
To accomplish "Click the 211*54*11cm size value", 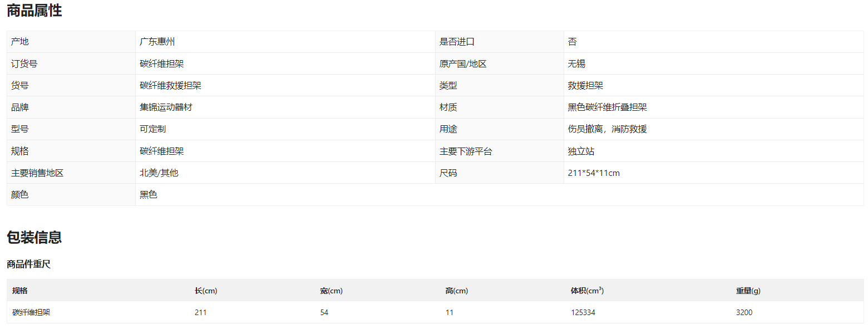I will coord(594,173).
